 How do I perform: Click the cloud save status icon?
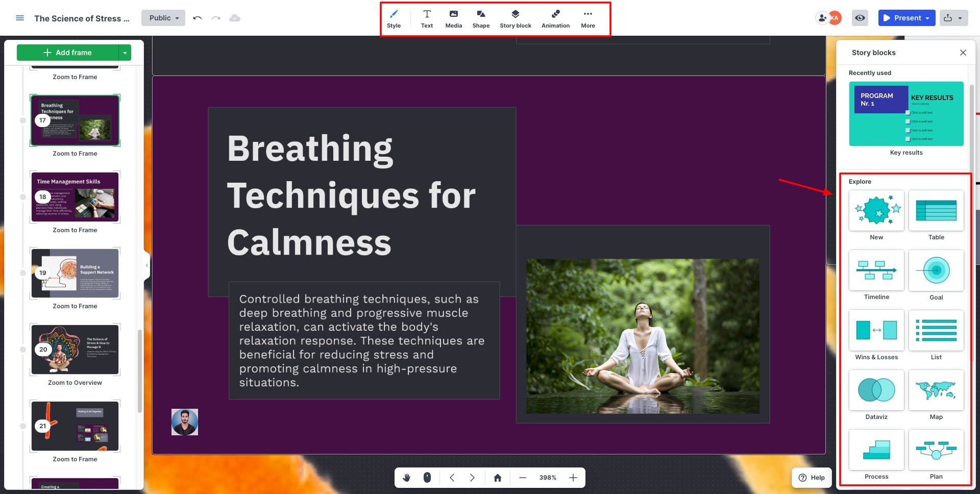click(235, 18)
